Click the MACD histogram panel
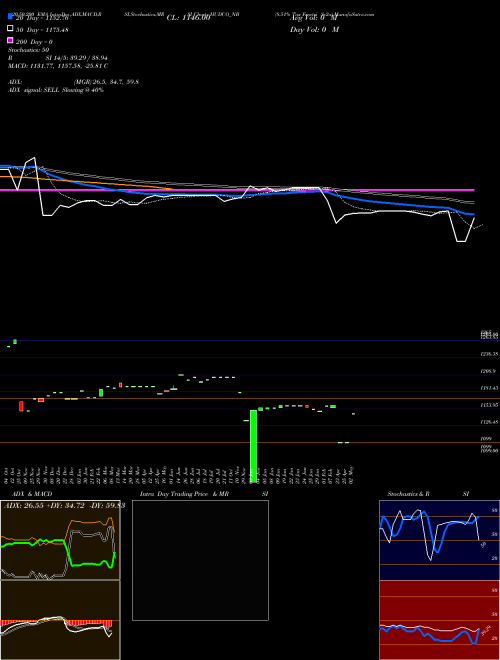500x660 pixels. tap(60, 620)
